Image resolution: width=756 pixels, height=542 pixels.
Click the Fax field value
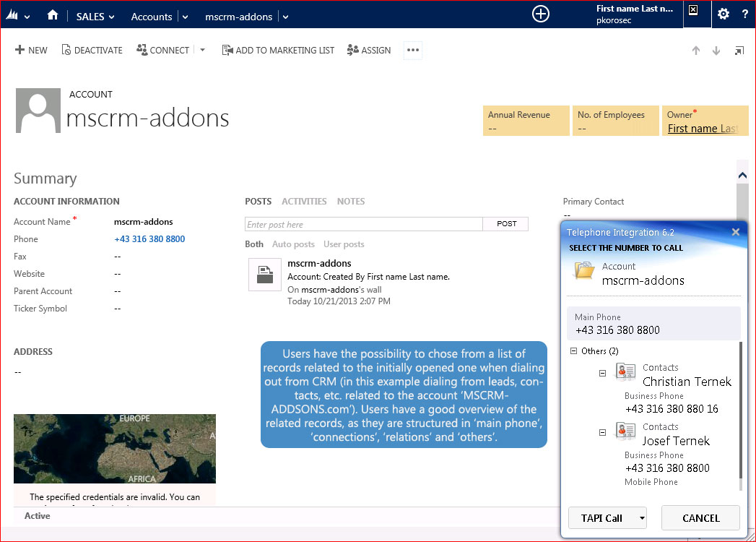[x=117, y=257]
